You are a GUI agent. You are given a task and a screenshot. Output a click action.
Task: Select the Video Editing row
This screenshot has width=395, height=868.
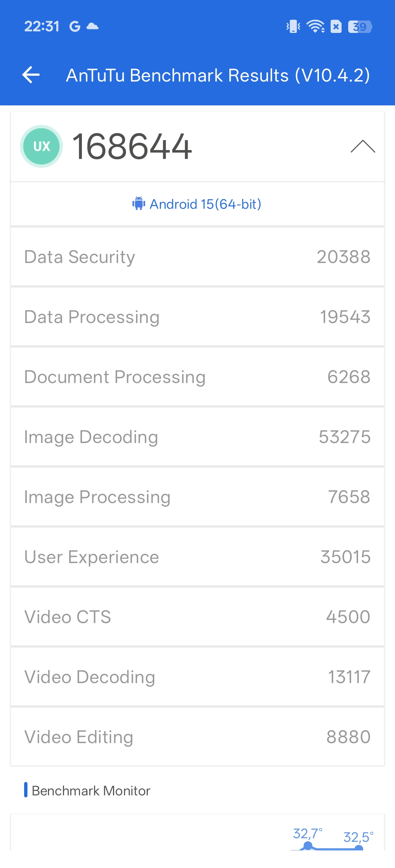pyautogui.click(x=197, y=737)
